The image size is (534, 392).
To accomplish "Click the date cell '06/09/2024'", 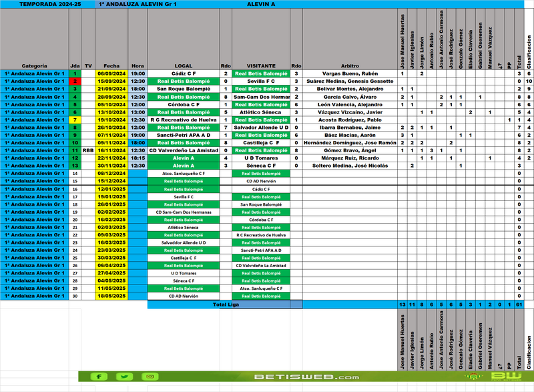I will coord(111,73).
